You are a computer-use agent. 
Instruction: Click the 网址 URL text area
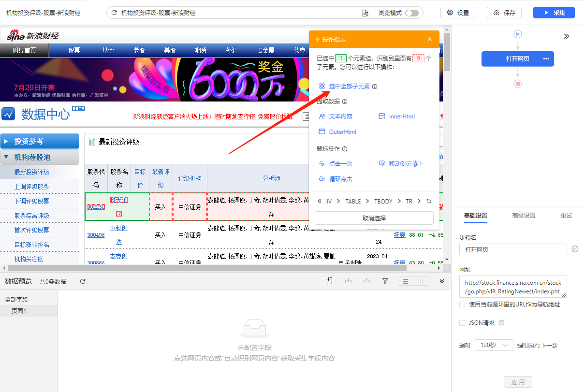click(513, 287)
